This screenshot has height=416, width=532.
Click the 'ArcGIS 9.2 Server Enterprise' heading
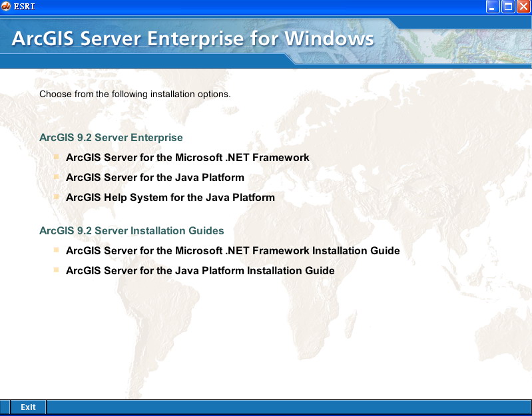[x=111, y=138]
